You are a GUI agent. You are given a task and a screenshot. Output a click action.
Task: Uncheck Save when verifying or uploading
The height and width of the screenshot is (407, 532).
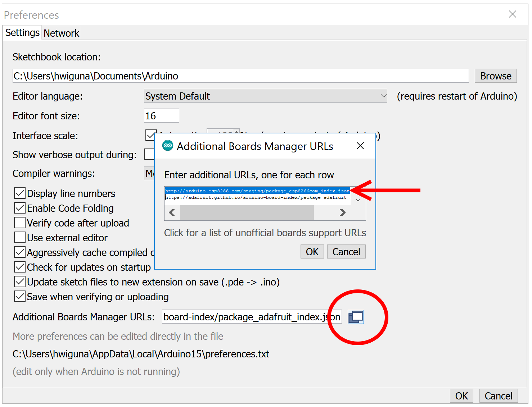click(x=20, y=297)
